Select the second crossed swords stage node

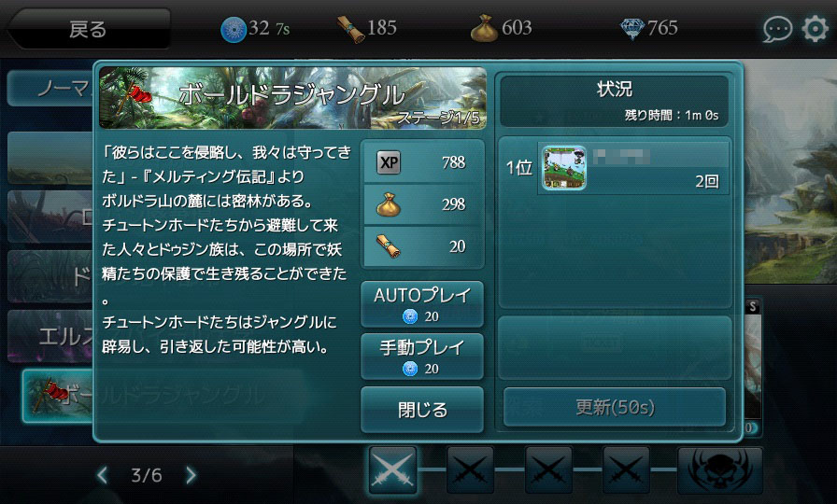[x=470, y=469]
